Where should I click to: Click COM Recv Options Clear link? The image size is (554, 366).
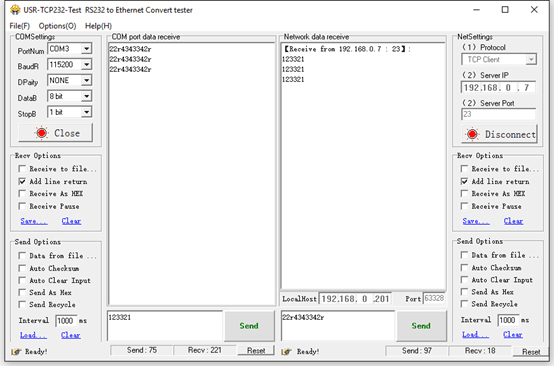[x=71, y=221]
